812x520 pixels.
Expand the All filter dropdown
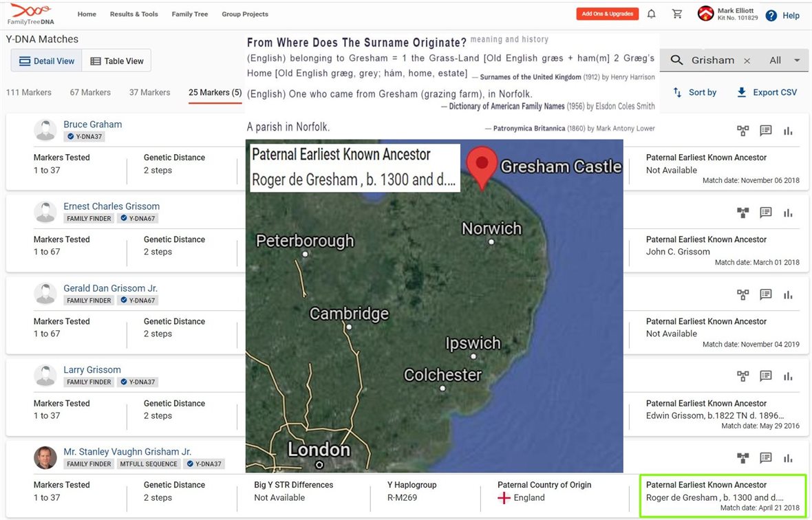tap(784, 61)
